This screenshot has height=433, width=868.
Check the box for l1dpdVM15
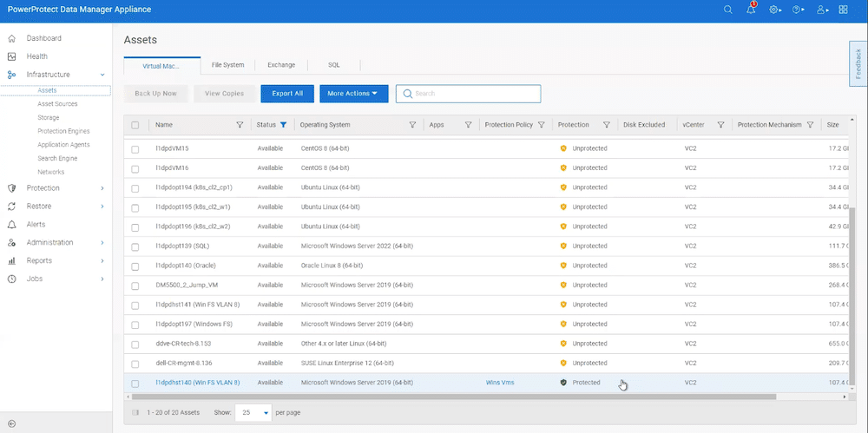pos(135,149)
